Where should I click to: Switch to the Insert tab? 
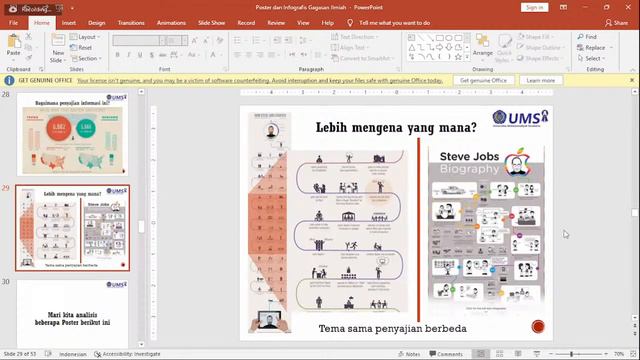69,23
